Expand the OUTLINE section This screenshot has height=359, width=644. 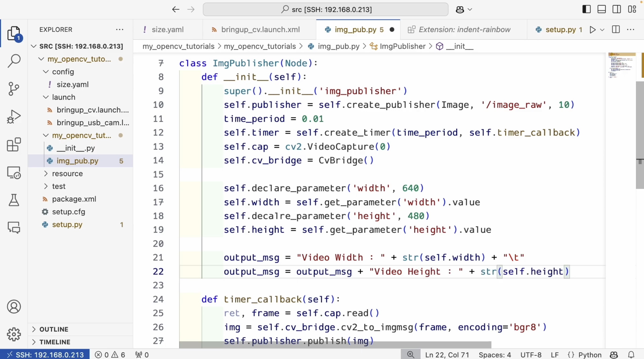tap(54, 329)
